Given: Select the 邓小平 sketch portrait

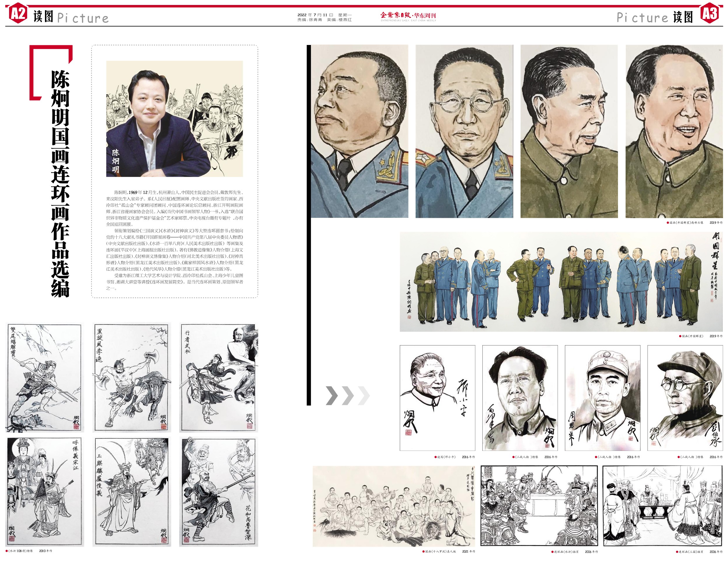Looking at the screenshot, I should click(x=437, y=398).
